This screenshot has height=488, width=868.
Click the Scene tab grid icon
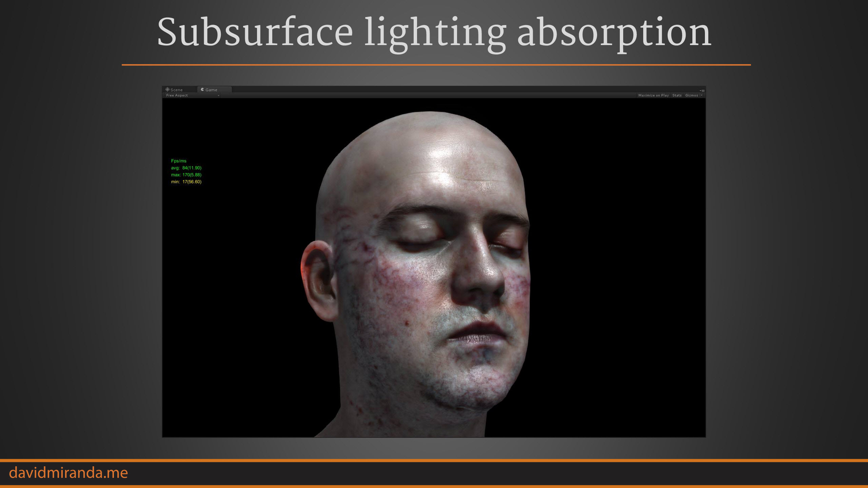click(167, 89)
